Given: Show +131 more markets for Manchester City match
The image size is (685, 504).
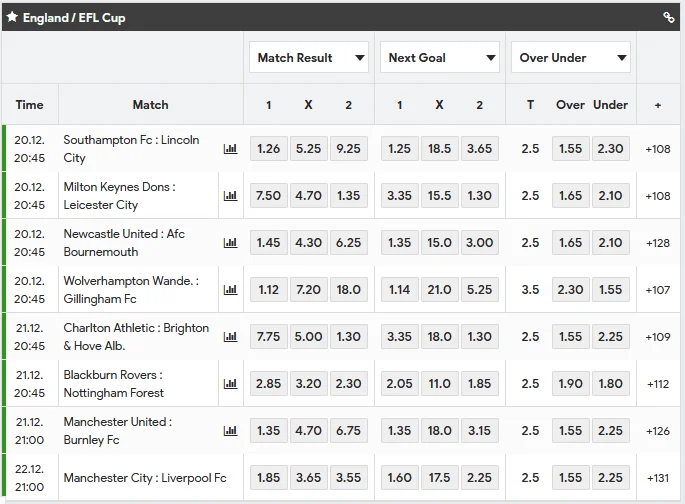Looking at the screenshot, I should (657, 478).
